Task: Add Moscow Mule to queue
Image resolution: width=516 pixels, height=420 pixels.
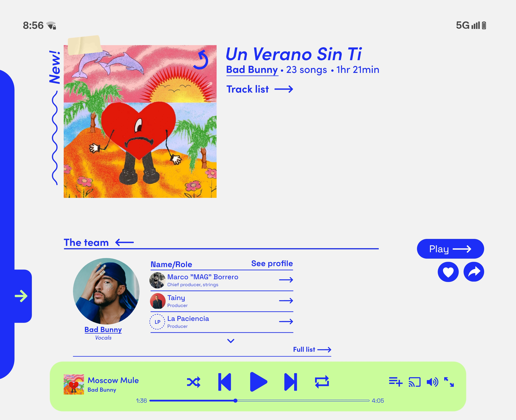Action: pyautogui.click(x=396, y=382)
